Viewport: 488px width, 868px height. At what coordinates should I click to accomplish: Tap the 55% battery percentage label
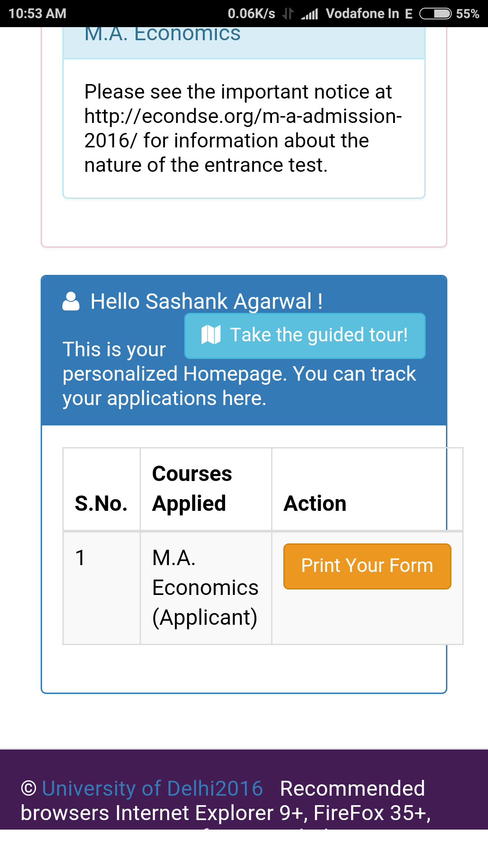click(467, 14)
